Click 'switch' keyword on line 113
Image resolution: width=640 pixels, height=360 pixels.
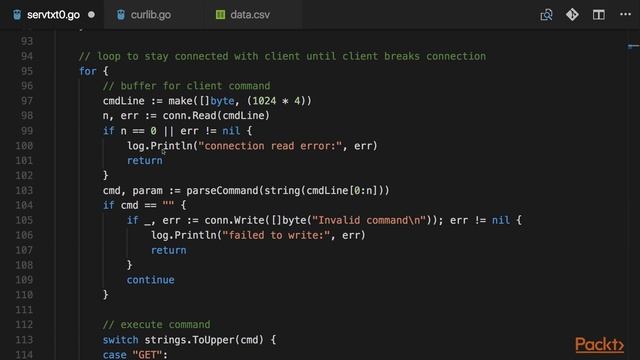(121, 340)
